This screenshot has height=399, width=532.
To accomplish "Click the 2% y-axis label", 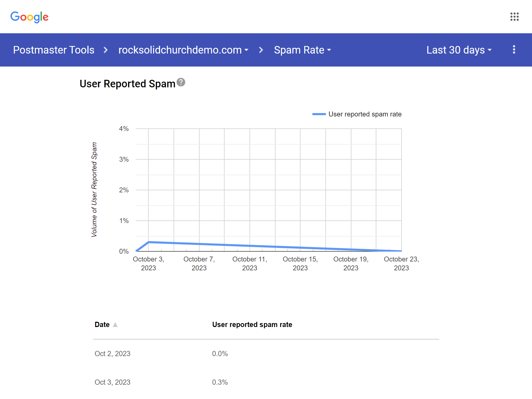I will coord(124,190).
